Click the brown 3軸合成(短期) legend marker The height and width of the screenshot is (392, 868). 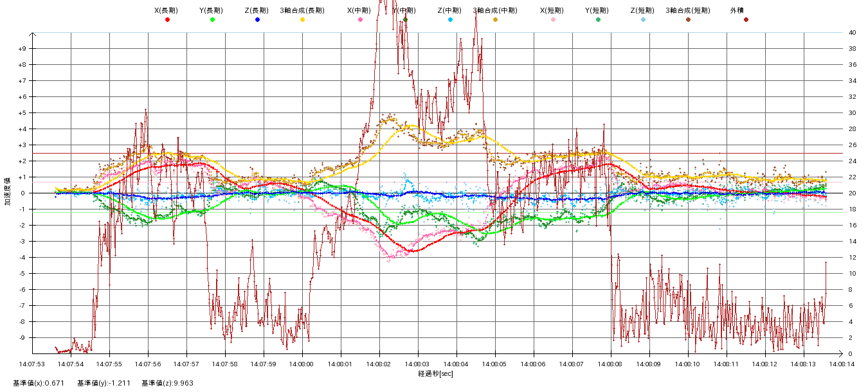pyautogui.click(x=688, y=20)
